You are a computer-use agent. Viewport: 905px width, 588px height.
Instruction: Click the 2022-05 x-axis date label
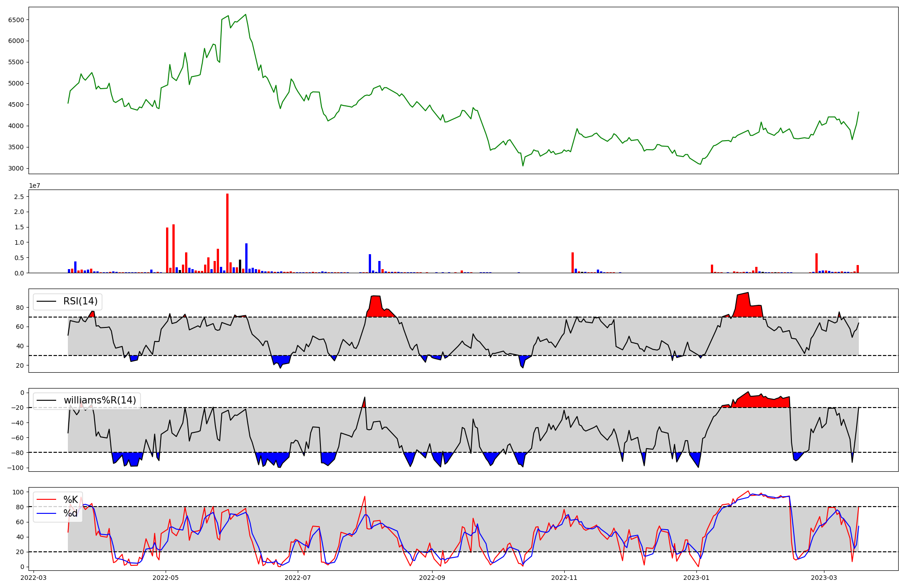[x=166, y=578]
